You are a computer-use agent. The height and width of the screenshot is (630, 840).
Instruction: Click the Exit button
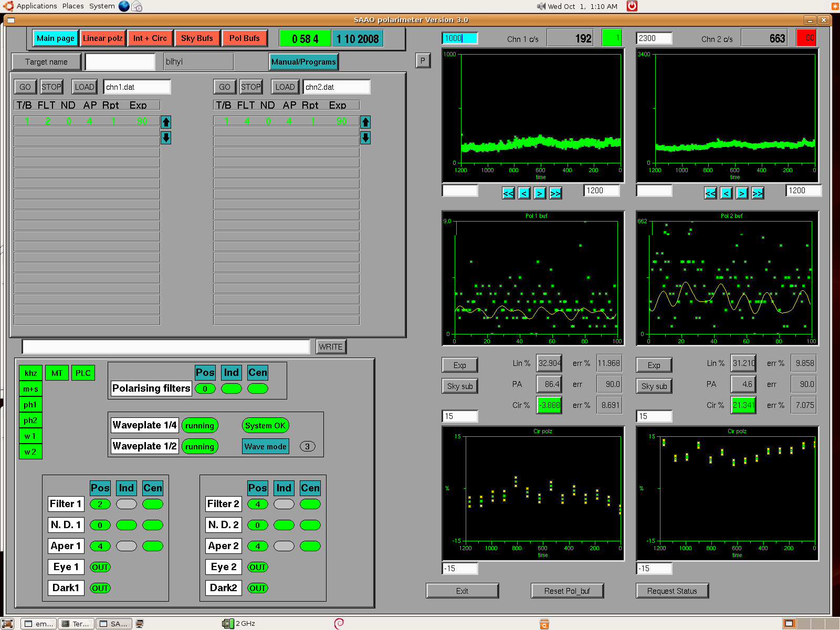point(462,591)
